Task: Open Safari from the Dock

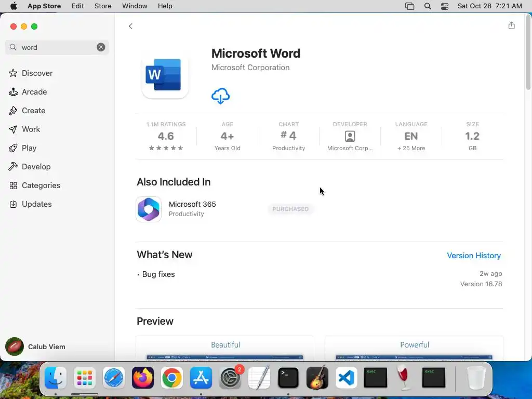Action: click(x=114, y=378)
